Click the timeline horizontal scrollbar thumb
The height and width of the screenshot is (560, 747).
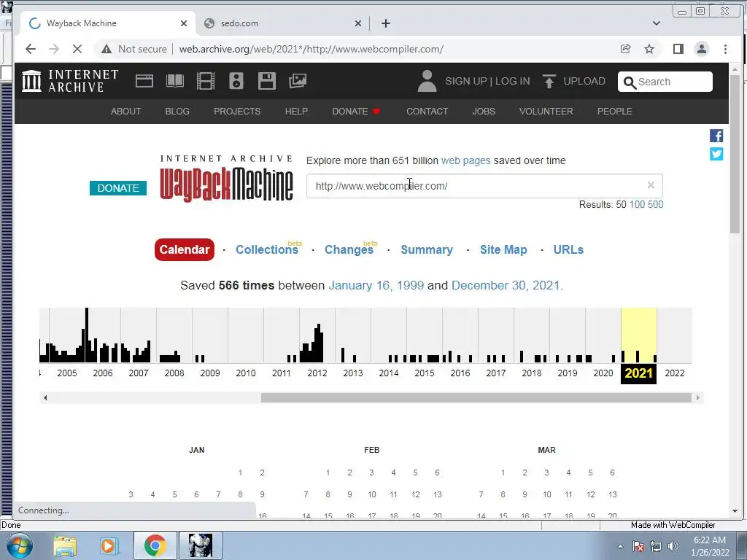[476, 397]
